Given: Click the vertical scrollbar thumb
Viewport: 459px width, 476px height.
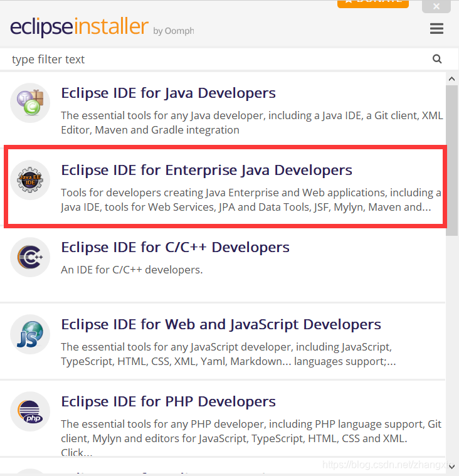Looking at the screenshot, I should point(451,161).
